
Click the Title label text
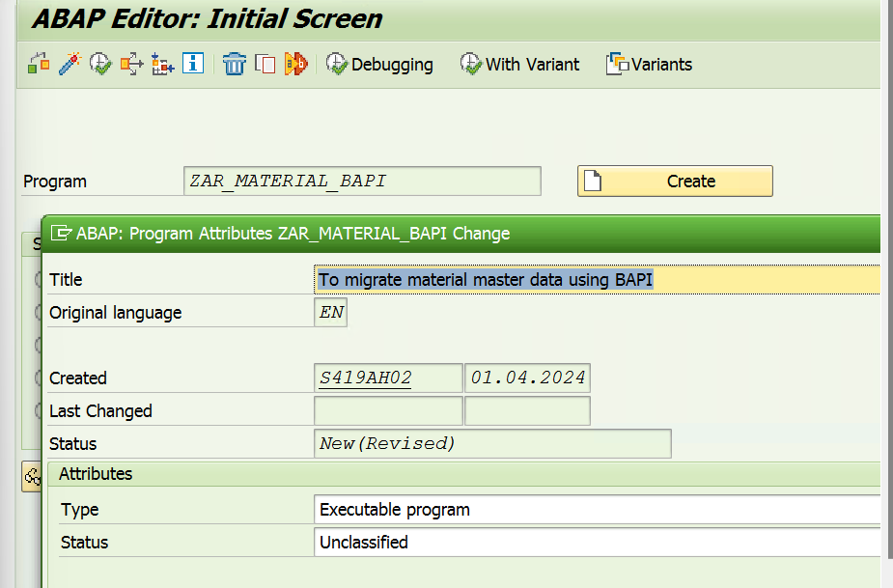pyautogui.click(x=66, y=280)
